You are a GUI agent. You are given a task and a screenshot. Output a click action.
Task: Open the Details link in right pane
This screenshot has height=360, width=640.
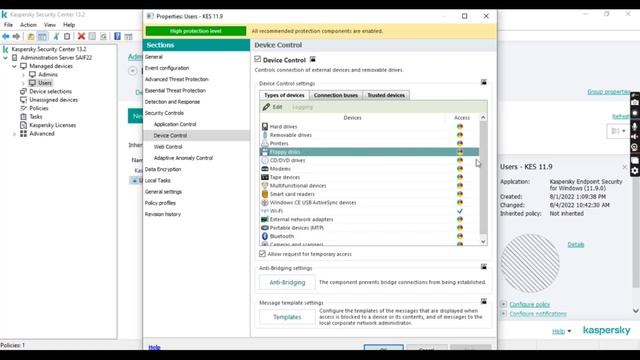576,244
